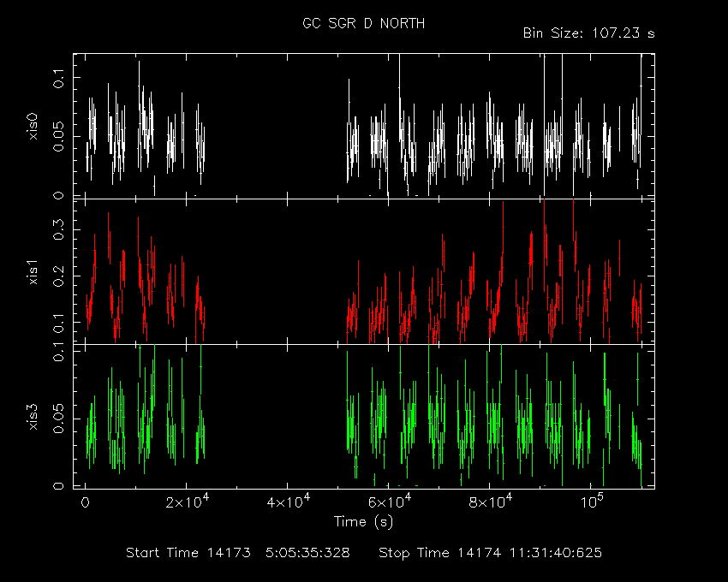Click the red xis1 light curve data

click(363, 271)
